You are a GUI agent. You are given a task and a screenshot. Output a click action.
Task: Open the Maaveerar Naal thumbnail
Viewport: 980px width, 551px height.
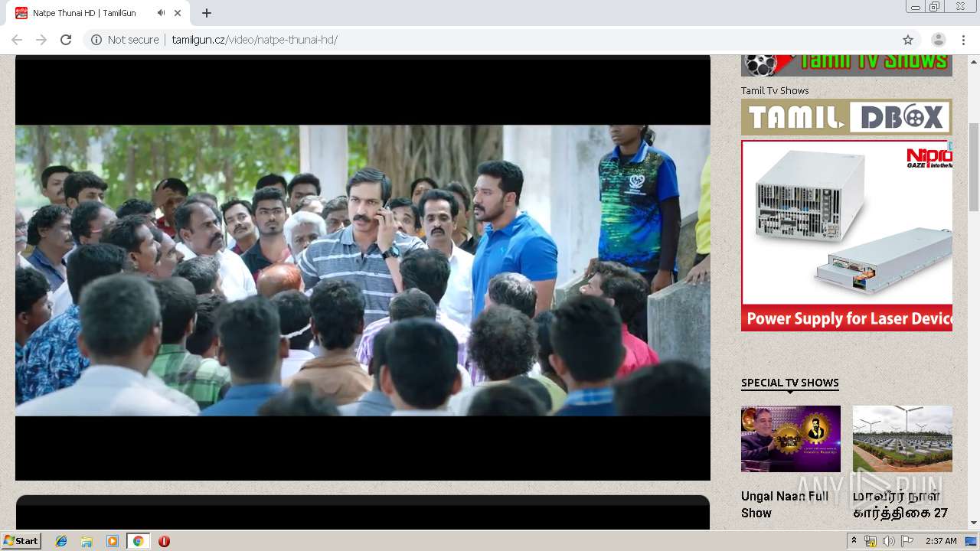click(x=903, y=439)
